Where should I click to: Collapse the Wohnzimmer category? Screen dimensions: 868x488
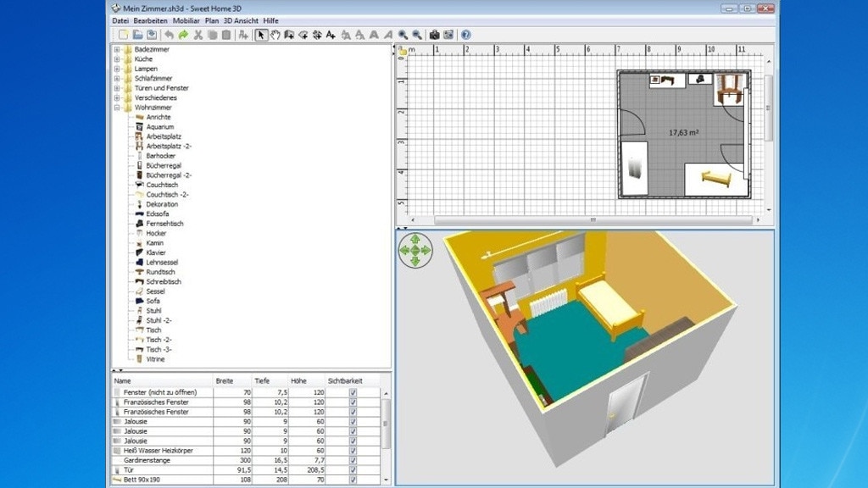tap(117, 108)
